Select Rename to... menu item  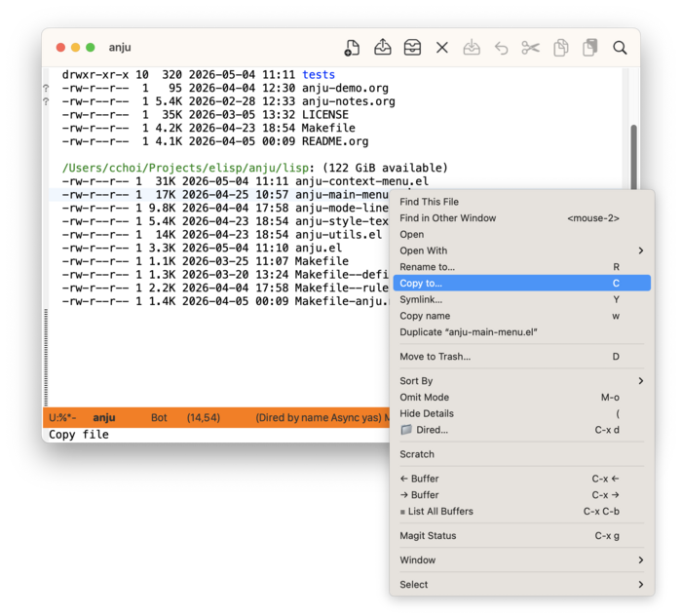point(522,267)
